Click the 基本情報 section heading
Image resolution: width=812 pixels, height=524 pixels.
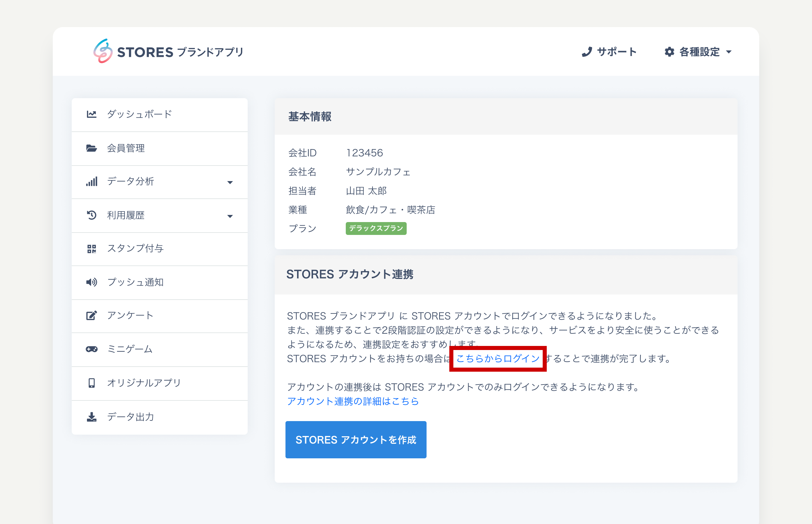(310, 117)
